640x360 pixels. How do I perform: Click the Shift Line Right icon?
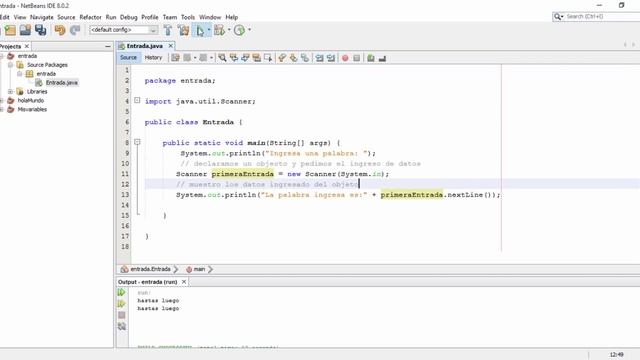(x=331, y=58)
